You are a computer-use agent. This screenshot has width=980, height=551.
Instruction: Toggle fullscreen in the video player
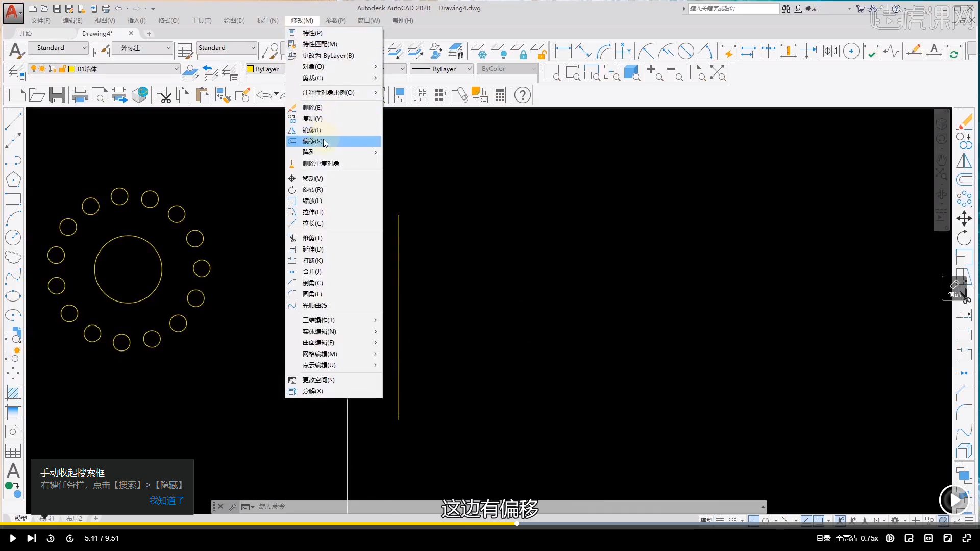tap(967, 538)
